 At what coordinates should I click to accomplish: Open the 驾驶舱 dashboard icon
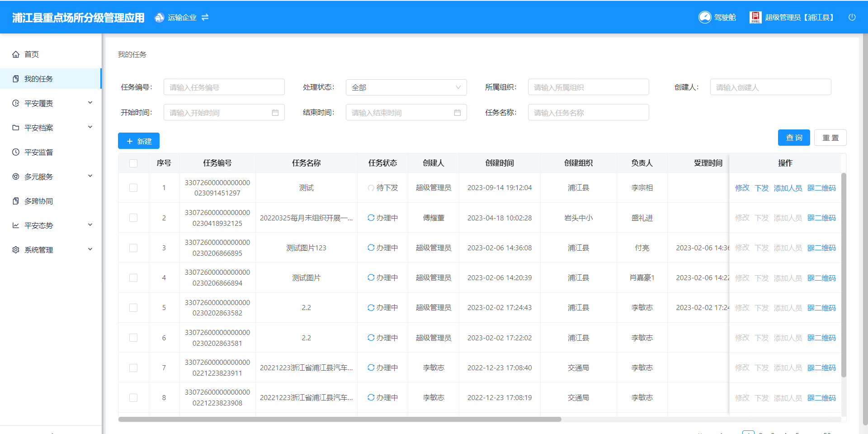point(705,17)
